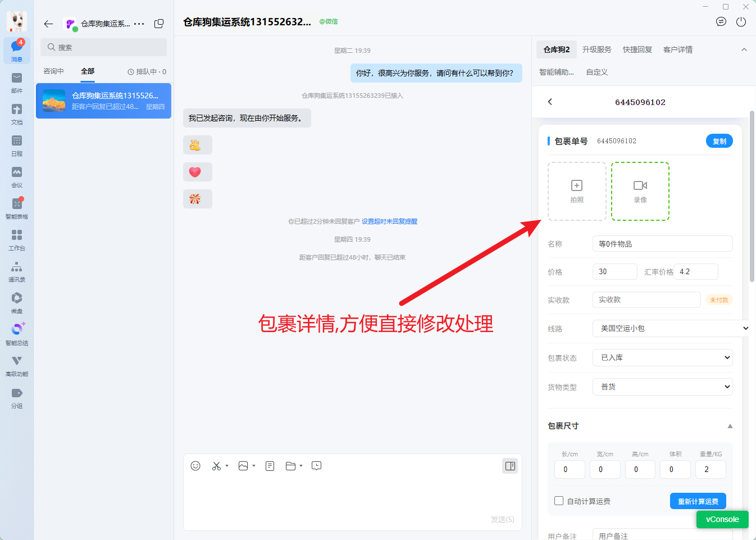Open the 邮件 mail sidebar icon

coord(17,82)
